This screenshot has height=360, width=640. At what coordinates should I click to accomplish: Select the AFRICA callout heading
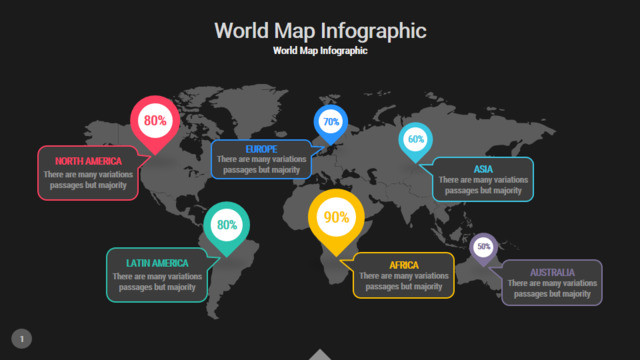404,265
